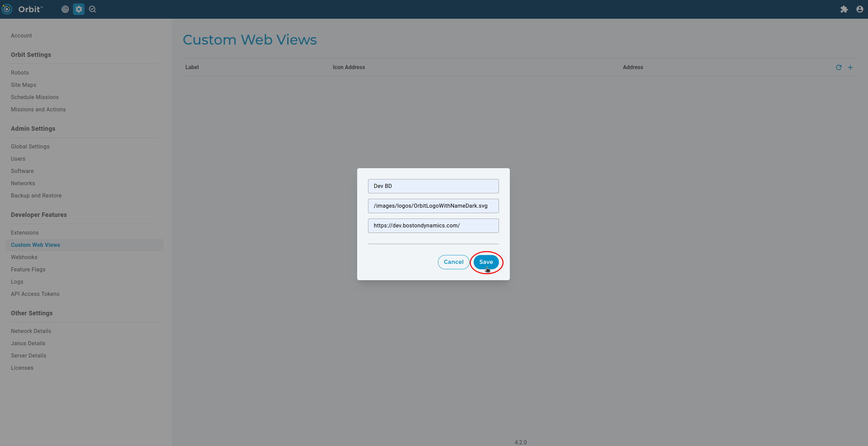Click the settings gear icon in top bar

coord(79,9)
